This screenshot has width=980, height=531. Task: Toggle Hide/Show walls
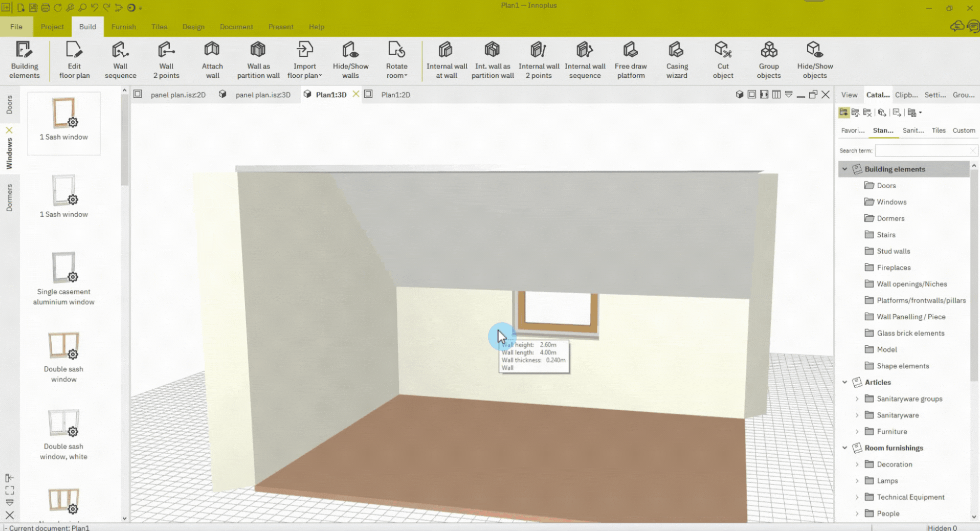[350, 60]
